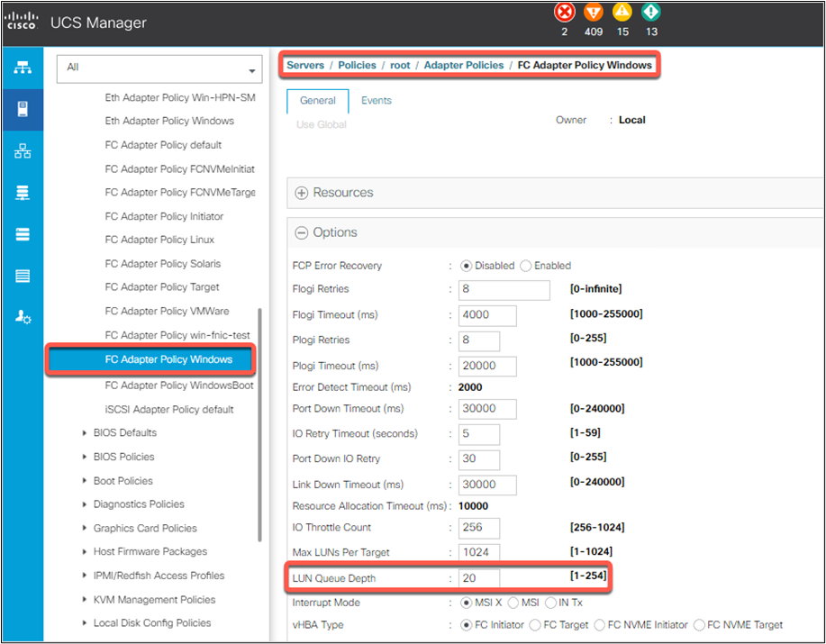Switch to the General tab

(318, 101)
